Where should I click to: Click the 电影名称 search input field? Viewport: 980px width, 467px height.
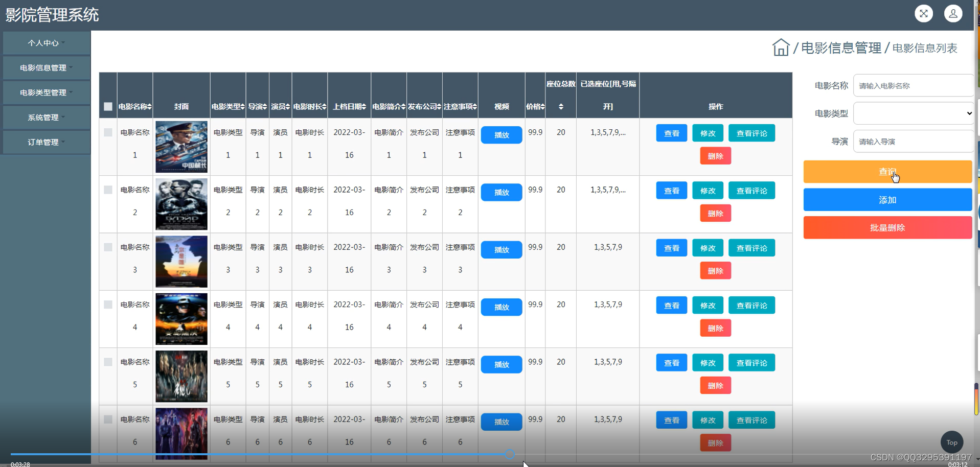[x=913, y=85]
